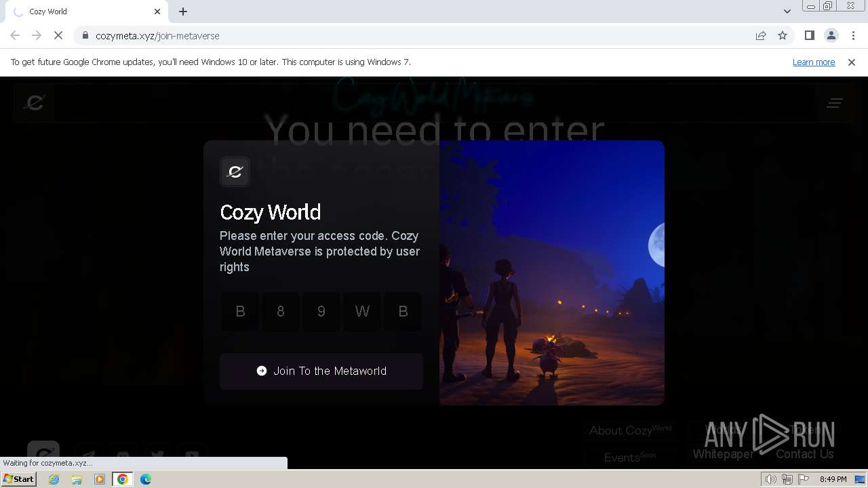
Task: Click the volume speaker tray icon
Action: pos(770,479)
